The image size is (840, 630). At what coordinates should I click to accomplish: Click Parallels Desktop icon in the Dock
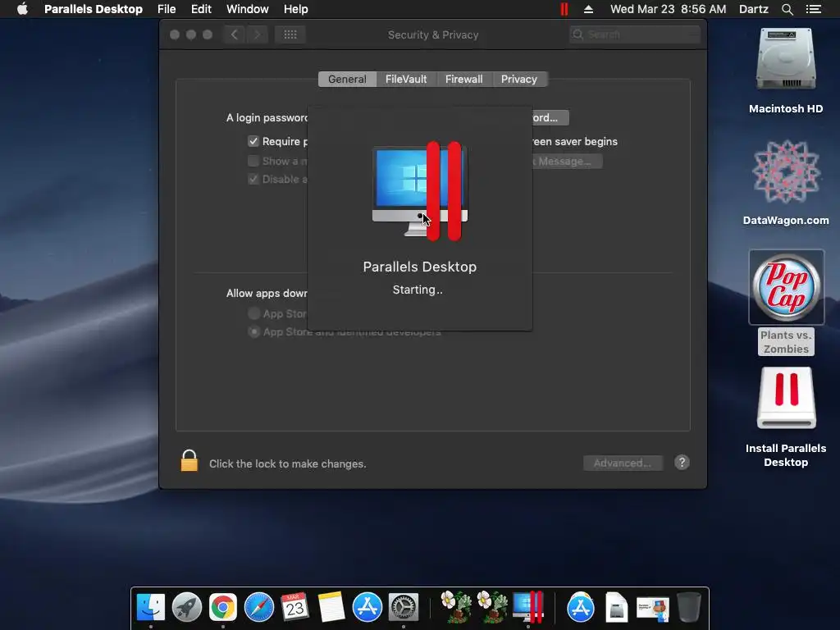pos(528,606)
